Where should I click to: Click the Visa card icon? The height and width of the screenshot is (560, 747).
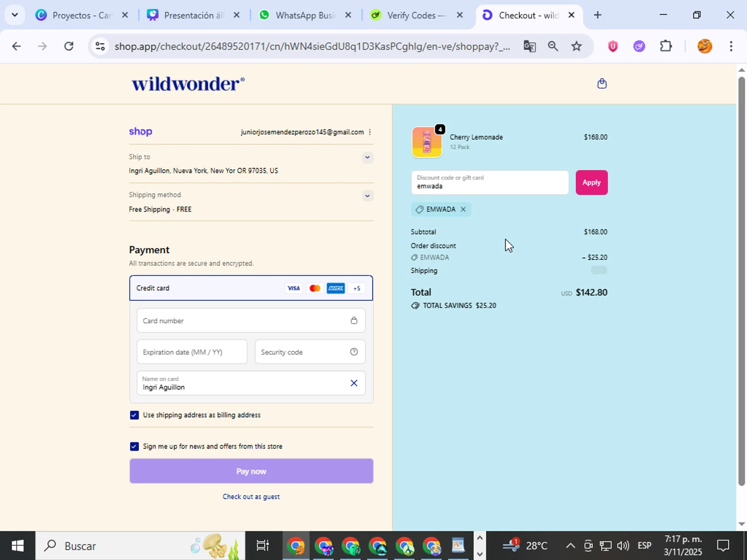point(293,288)
